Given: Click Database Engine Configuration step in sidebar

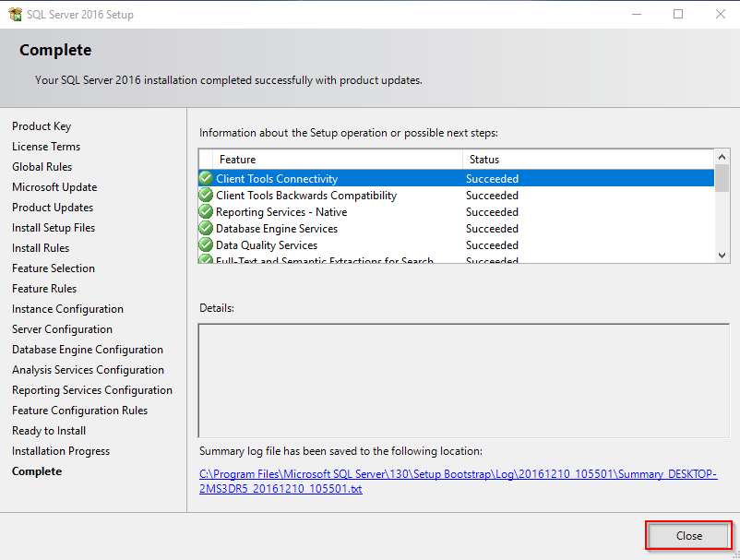Looking at the screenshot, I should pyautogui.click(x=88, y=349).
